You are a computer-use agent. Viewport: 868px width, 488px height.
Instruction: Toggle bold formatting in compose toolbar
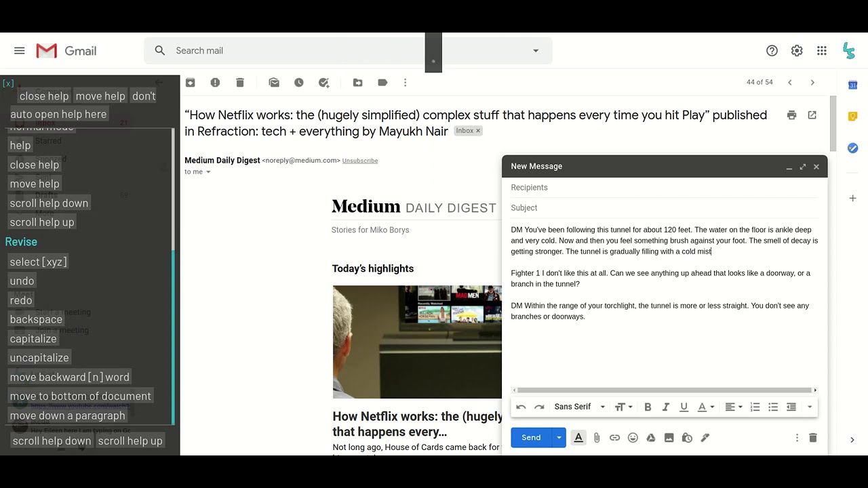[648, 407]
